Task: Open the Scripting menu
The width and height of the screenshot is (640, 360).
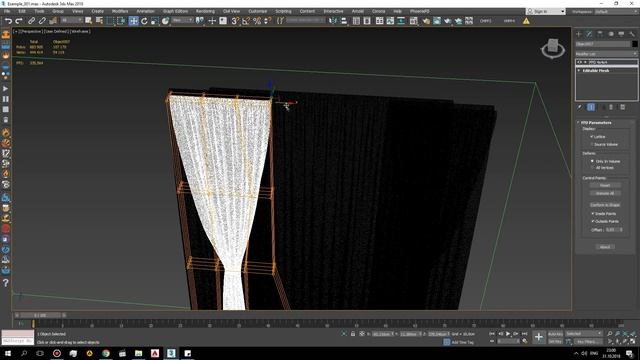Action: (x=283, y=11)
